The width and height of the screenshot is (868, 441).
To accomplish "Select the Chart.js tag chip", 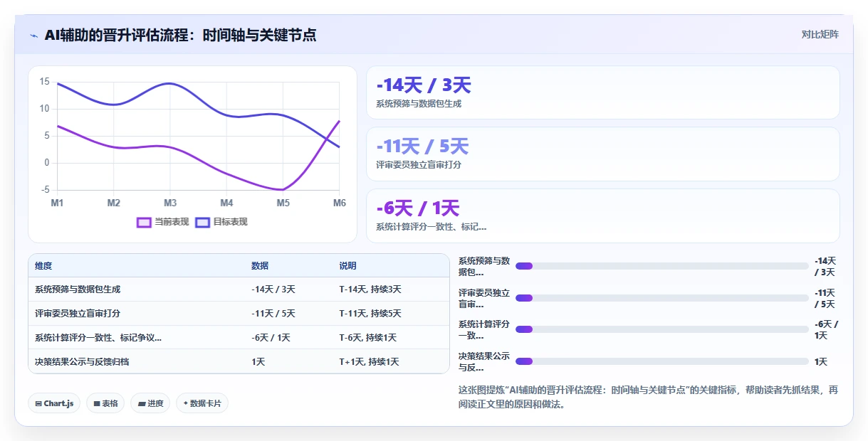I will (x=55, y=403).
